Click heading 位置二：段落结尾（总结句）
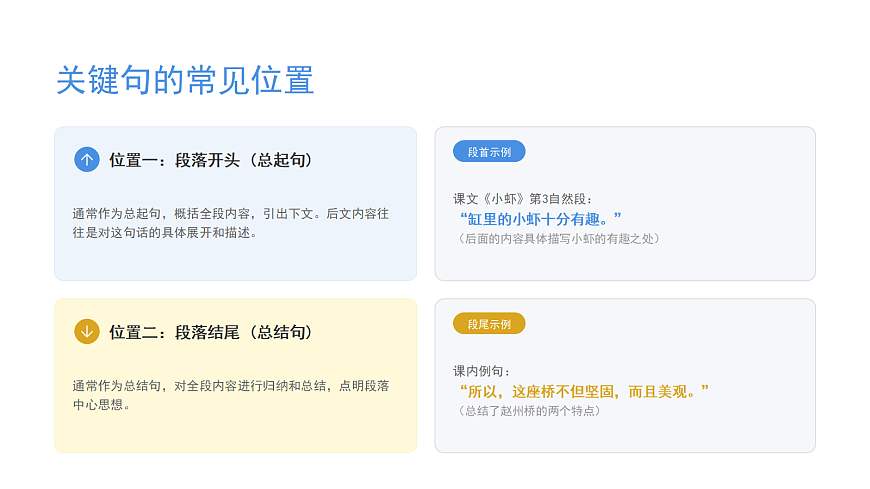This screenshot has height=489, width=870. tap(211, 332)
